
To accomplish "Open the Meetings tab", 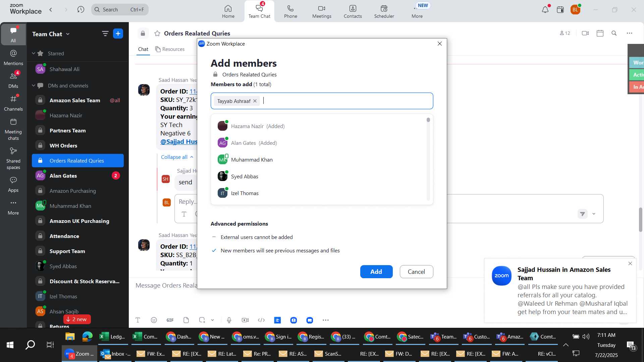I will [x=322, y=11].
